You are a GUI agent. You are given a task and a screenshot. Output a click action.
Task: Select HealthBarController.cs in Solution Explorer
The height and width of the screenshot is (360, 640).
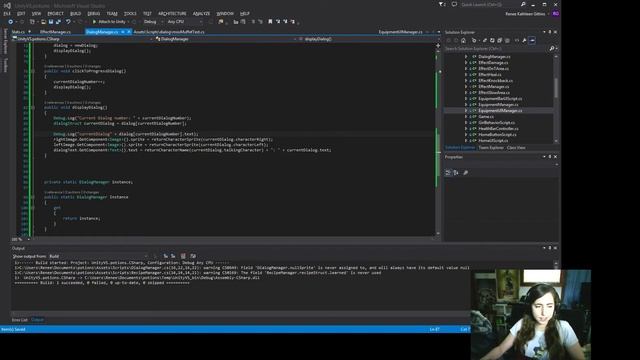pos(498,129)
